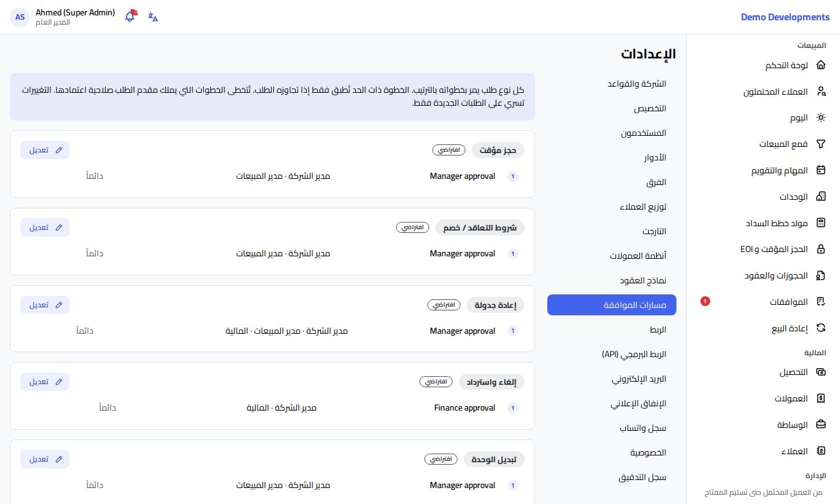840x504 pixels.
Task: Click the Finance approval step text
Action: click(x=464, y=408)
